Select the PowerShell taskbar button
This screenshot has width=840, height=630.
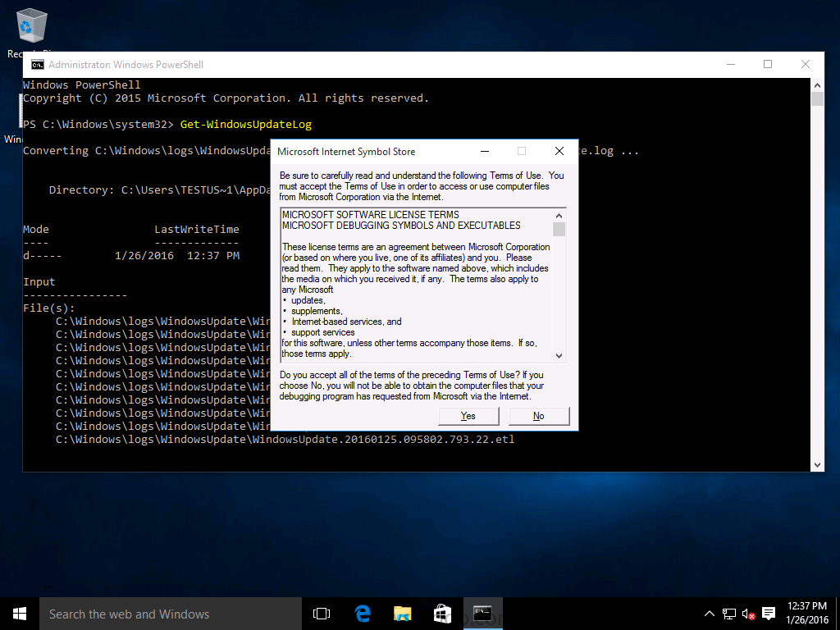pyautogui.click(x=482, y=614)
